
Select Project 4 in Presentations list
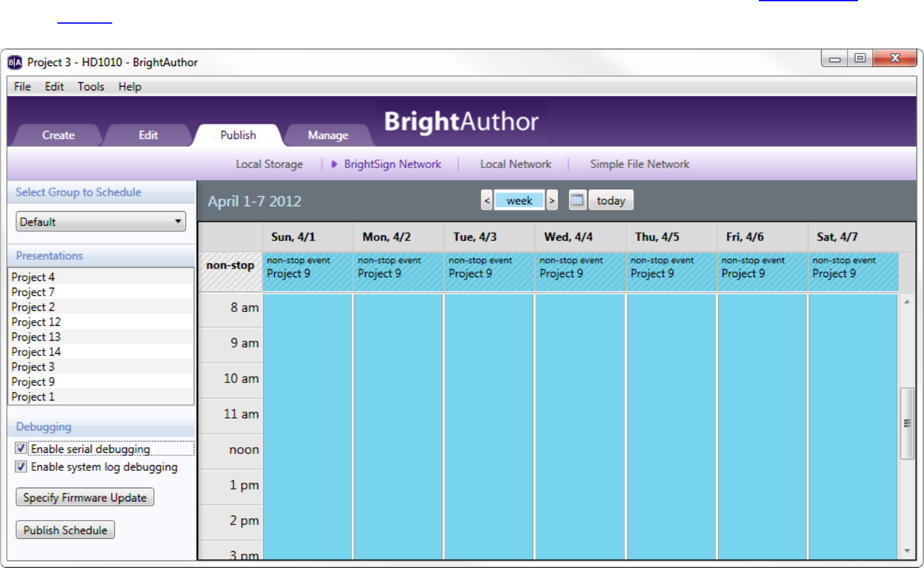pos(101,277)
